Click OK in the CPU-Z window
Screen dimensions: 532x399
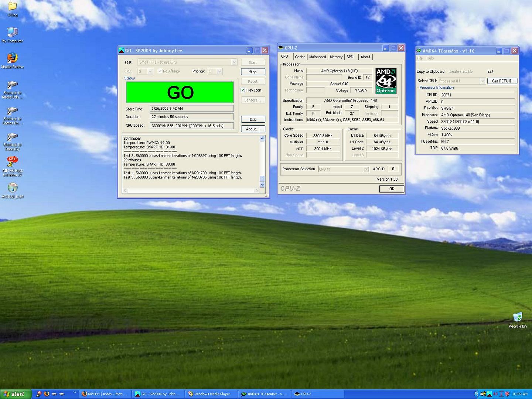click(392, 189)
